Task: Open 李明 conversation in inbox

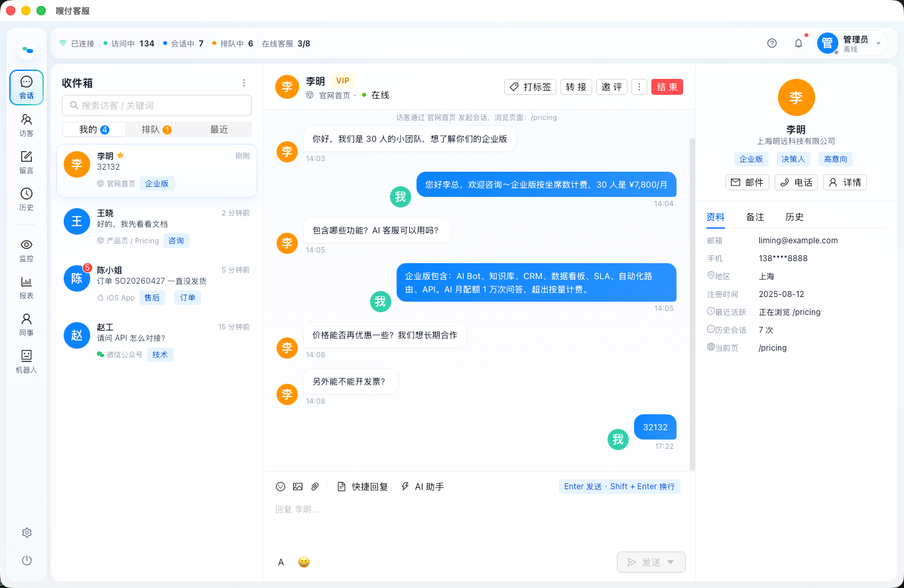Action: point(157,171)
